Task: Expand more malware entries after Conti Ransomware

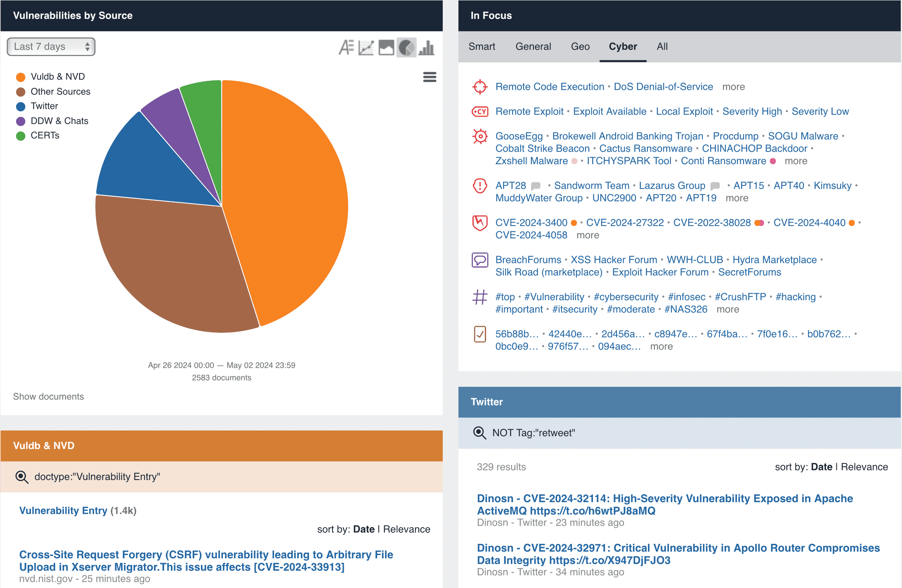Action: [x=796, y=161]
